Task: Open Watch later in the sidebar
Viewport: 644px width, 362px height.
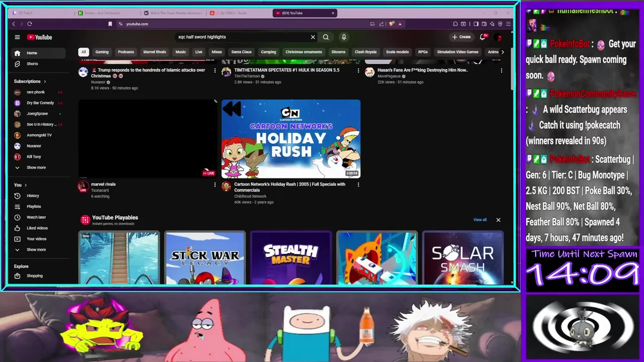Action: [36, 217]
